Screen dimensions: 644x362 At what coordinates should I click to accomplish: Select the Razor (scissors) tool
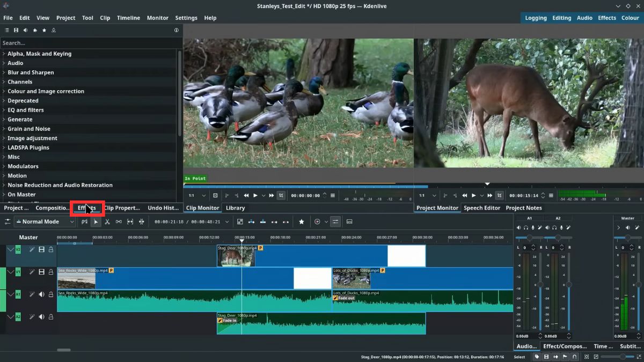107,221
